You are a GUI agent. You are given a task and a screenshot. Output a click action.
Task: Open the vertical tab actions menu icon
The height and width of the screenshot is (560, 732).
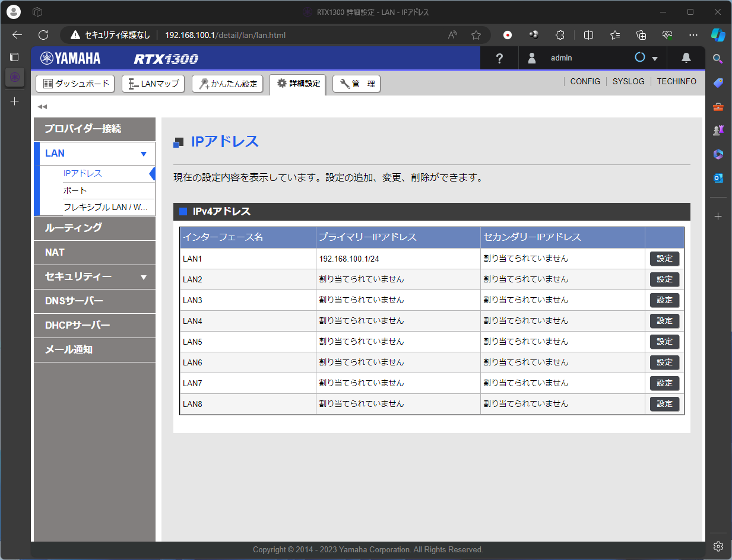[x=15, y=57]
